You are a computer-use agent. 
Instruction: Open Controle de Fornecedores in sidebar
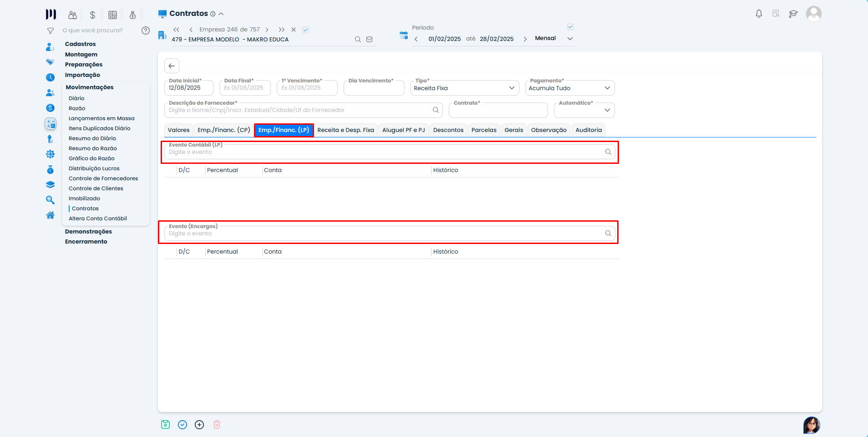pos(103,178)
